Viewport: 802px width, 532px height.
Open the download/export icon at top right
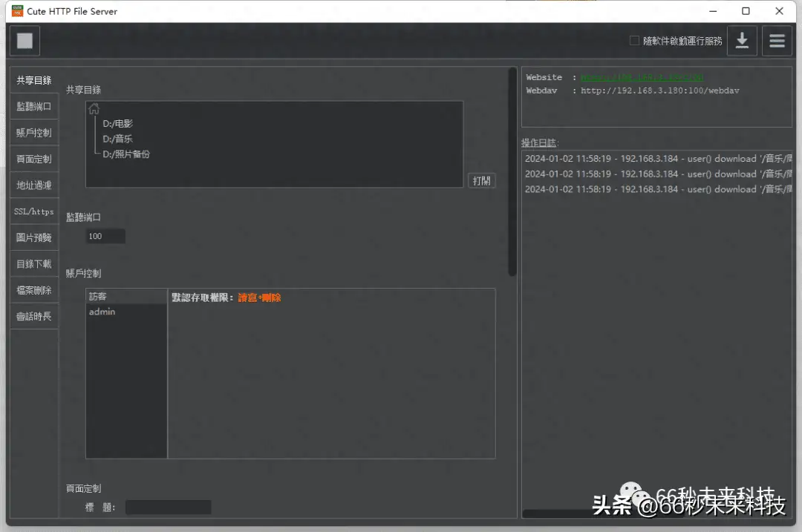742,41
